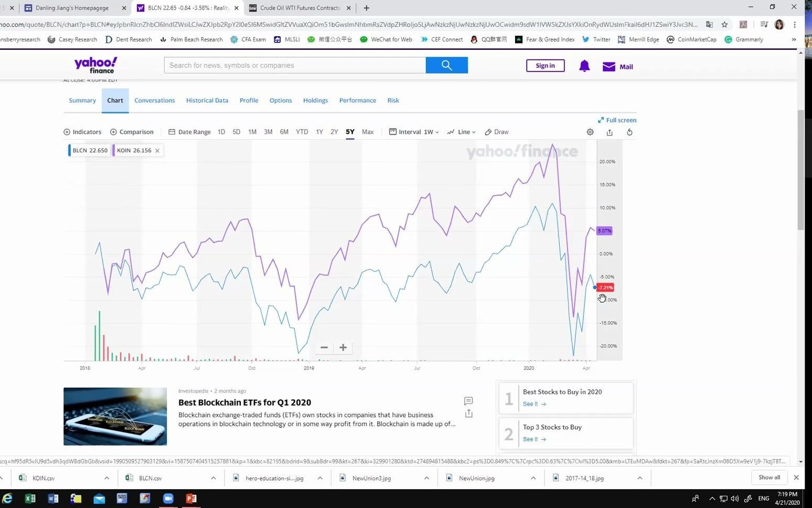Image resolution: width=812 pixels, height=508 pixels.
Task: Click the search news and symbols field
Action: pyautogui.click(x=295, y=65)
